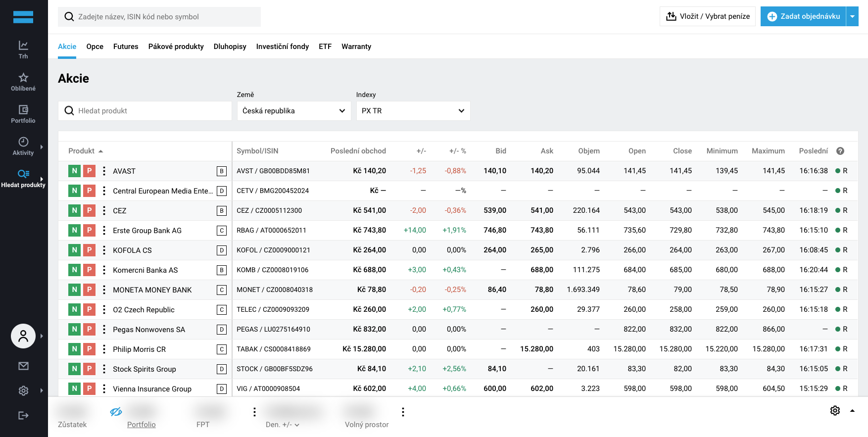Open three-dot menu next to Volný prostor

pyautogui.click(x=403, y=412)
